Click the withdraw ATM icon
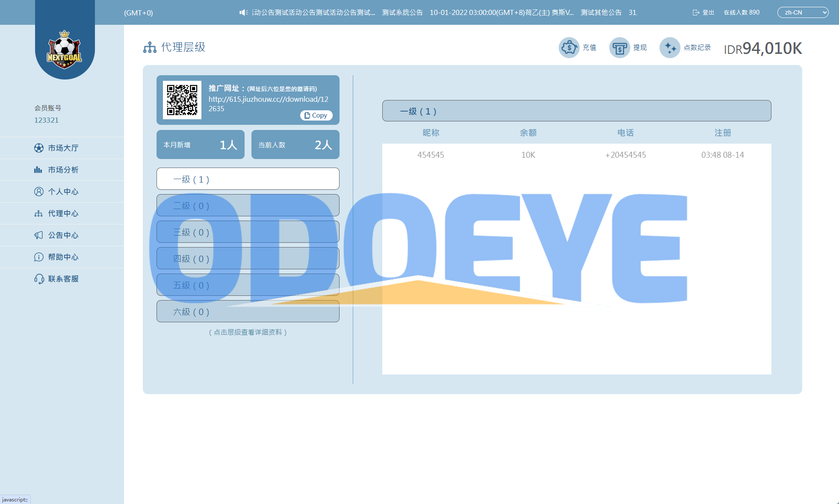Viewport: 839px width, 504px height. (x=619, y=47)
